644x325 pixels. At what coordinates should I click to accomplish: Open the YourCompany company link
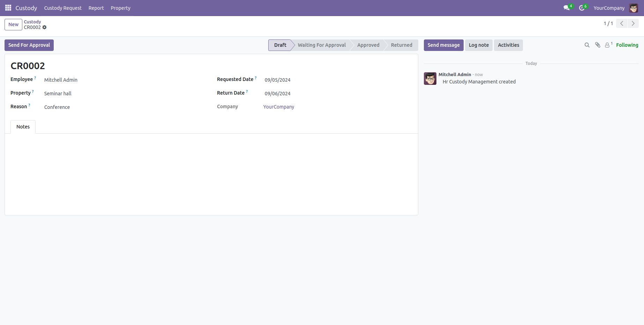[278, 107]
